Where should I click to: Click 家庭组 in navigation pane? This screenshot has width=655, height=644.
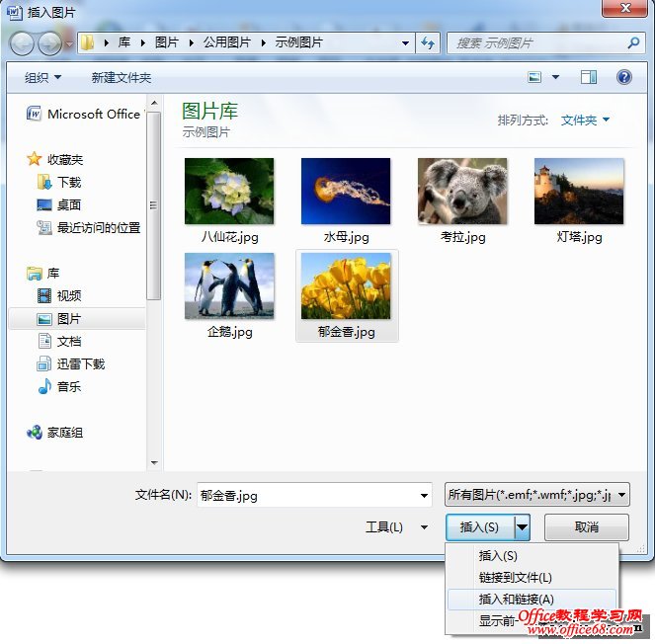[54, 433]
